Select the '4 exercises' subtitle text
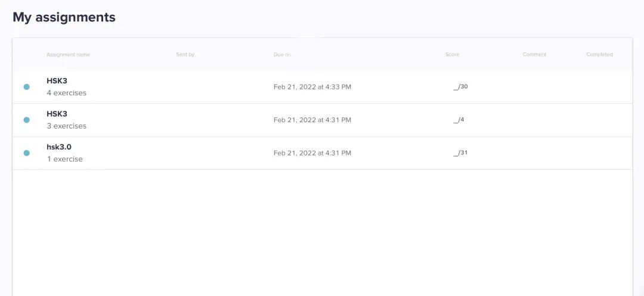 point(66,93)
